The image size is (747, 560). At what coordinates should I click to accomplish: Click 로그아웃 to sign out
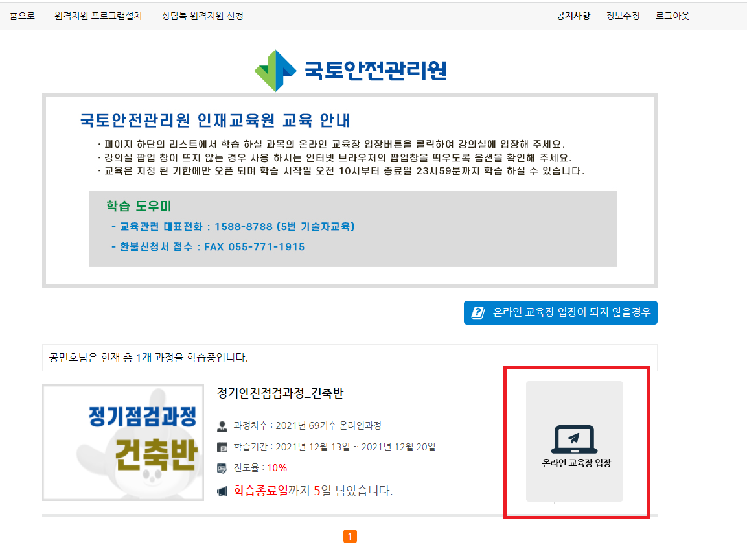(672, 15)
